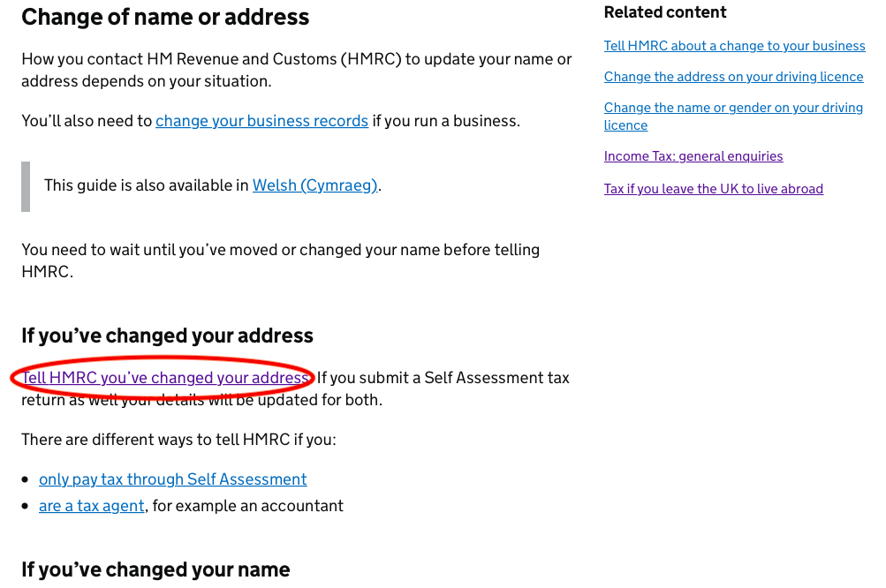Open 'Change the name or gender on your driving licence'
The image size is (886, 588).
pos(733,117)
